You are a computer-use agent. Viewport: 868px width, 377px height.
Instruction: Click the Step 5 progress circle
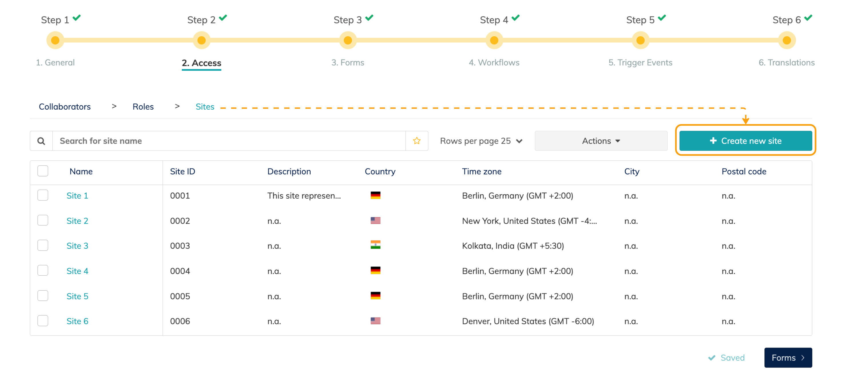(640, 40)
